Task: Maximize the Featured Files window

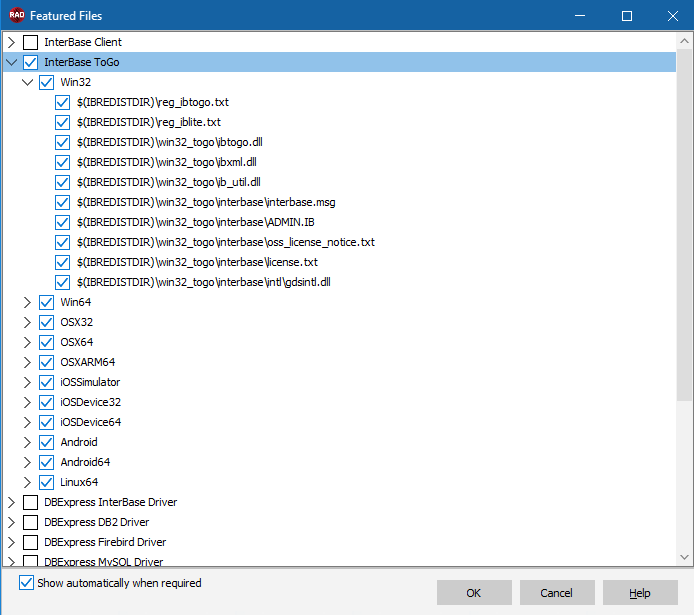Action: (627, 16)
